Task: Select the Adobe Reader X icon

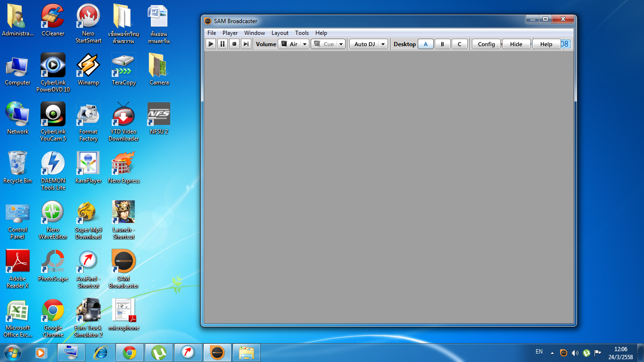Action: (x=18, y=269)
